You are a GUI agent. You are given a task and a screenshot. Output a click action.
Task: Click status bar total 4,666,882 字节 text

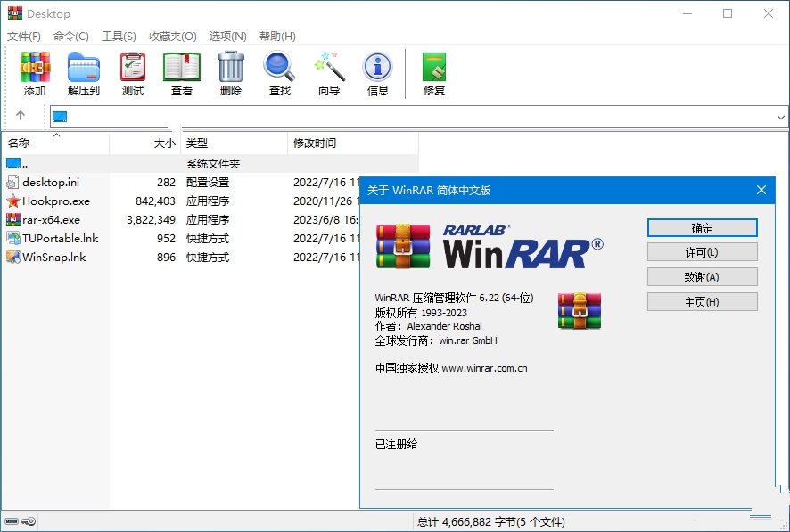click(491, 522)
